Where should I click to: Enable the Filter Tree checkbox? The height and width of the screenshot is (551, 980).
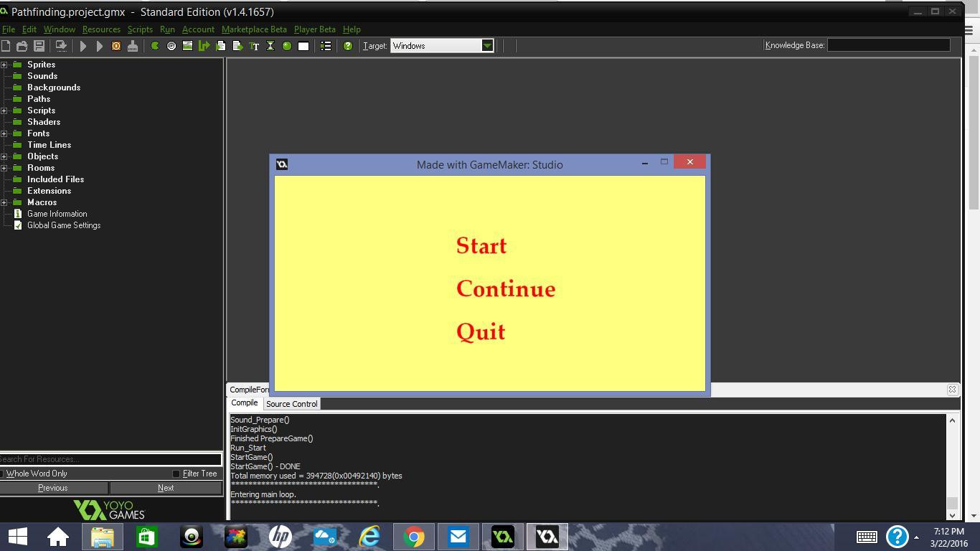pos(176,474)
